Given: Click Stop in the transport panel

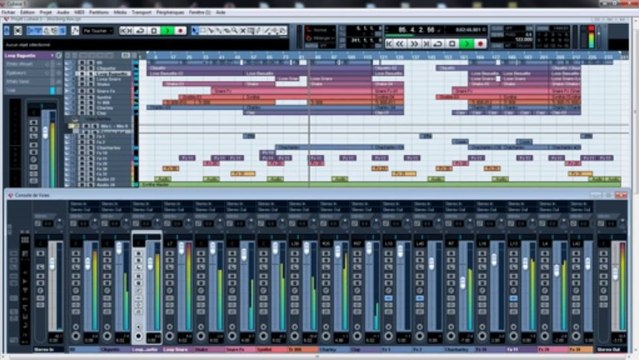Looking at the screenshot, I should tap(452, 44).
